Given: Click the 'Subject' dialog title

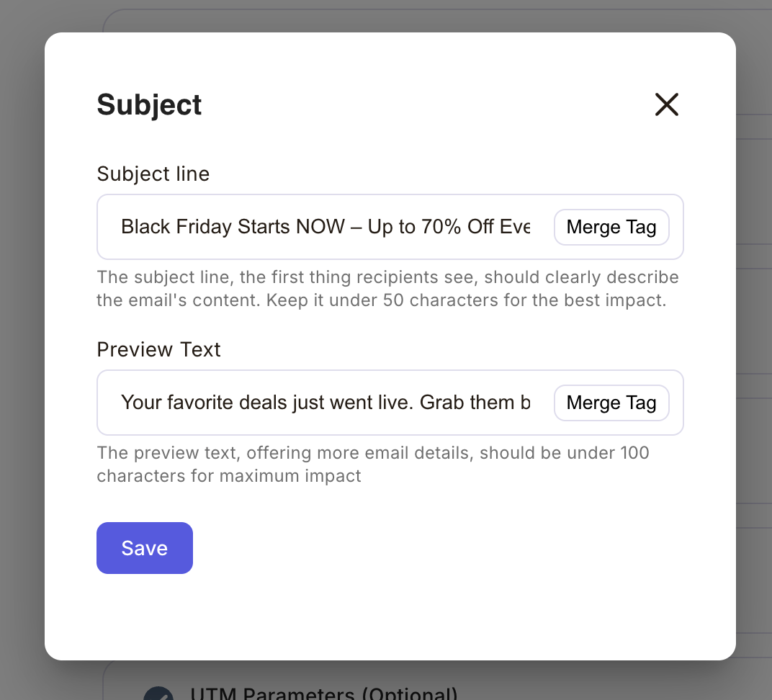Looking at the screenshot, I should (149, 104).
